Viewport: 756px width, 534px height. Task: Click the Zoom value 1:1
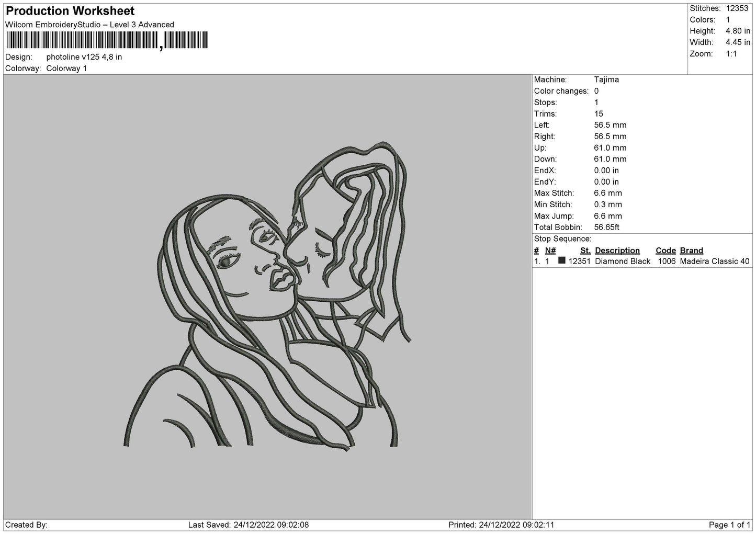tap(731, 54)
